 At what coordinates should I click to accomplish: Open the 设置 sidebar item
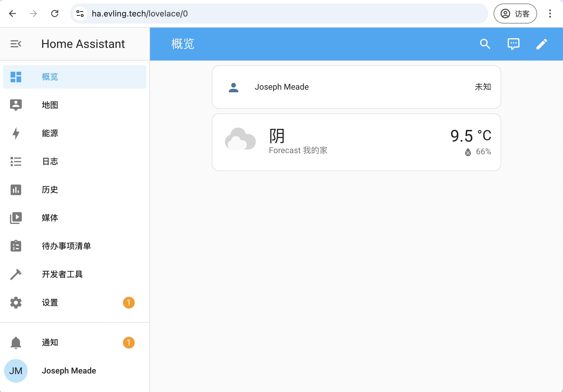pyautogui.click(x=75, y=302)
